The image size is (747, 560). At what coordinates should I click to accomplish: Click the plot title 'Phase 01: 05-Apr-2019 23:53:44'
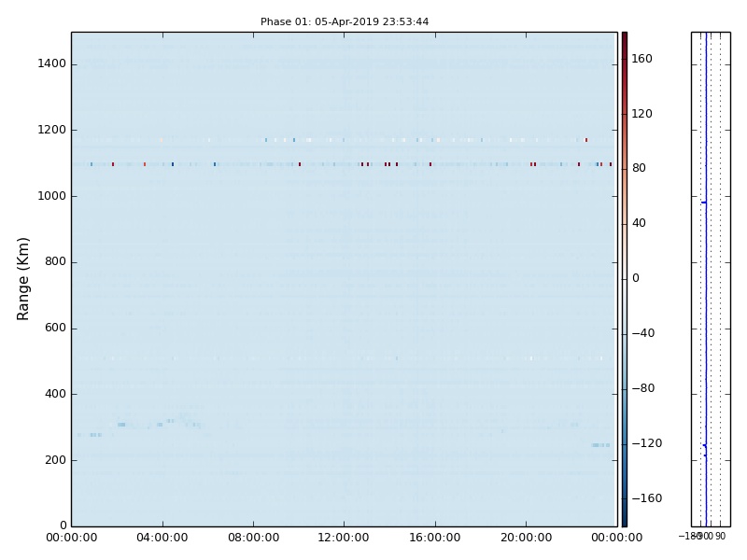[x=345, y=21]
